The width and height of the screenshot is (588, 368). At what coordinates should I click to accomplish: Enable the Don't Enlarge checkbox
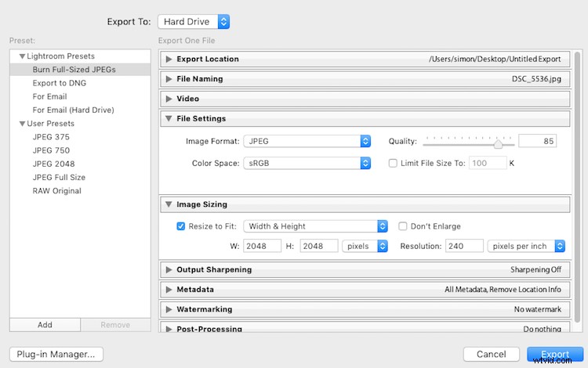(x=403, y=226)
